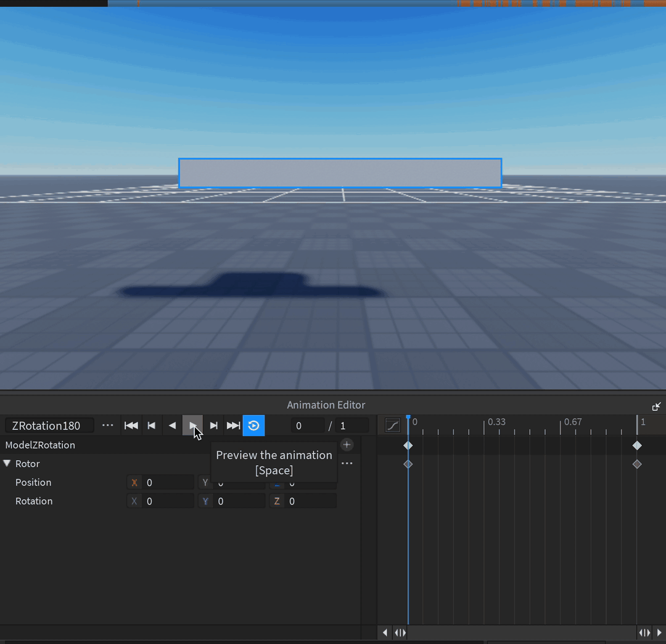
Task: Collapse the Rotor track
Action: tap(7, 463)
